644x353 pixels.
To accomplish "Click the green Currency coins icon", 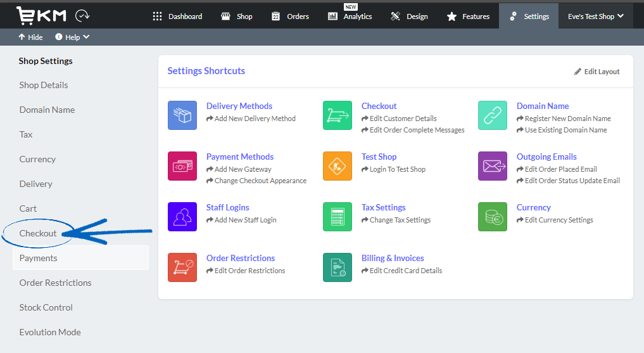I will tap(493, 217).
